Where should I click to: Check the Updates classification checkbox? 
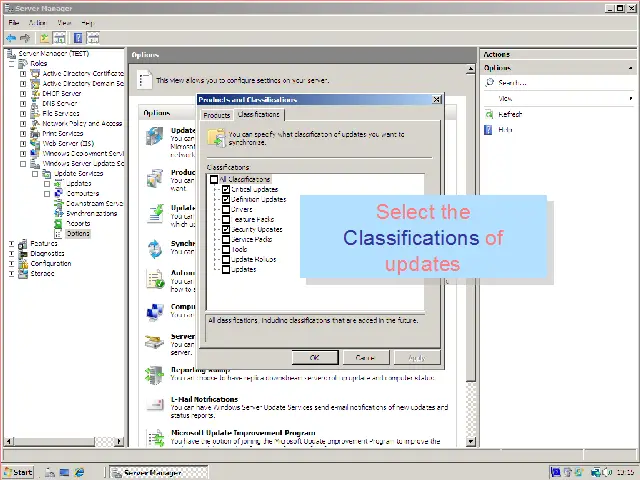(x=226, y=269)
